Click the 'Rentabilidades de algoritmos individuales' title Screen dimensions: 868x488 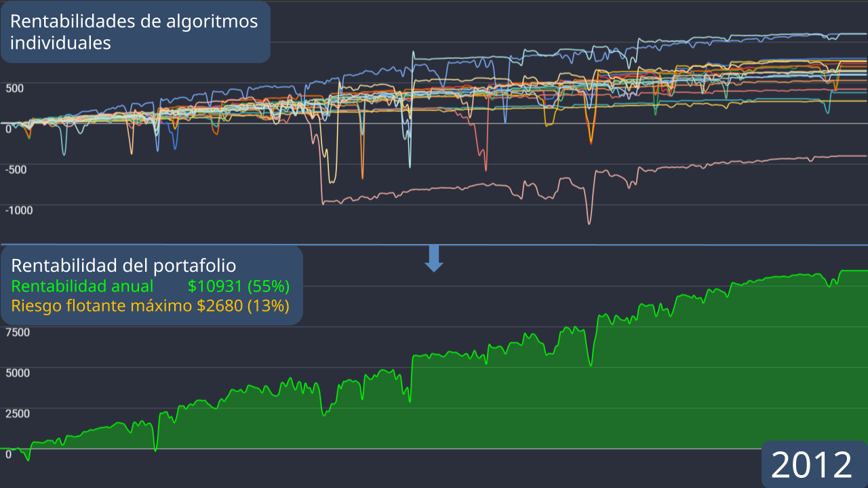click(x=134, y=32)
